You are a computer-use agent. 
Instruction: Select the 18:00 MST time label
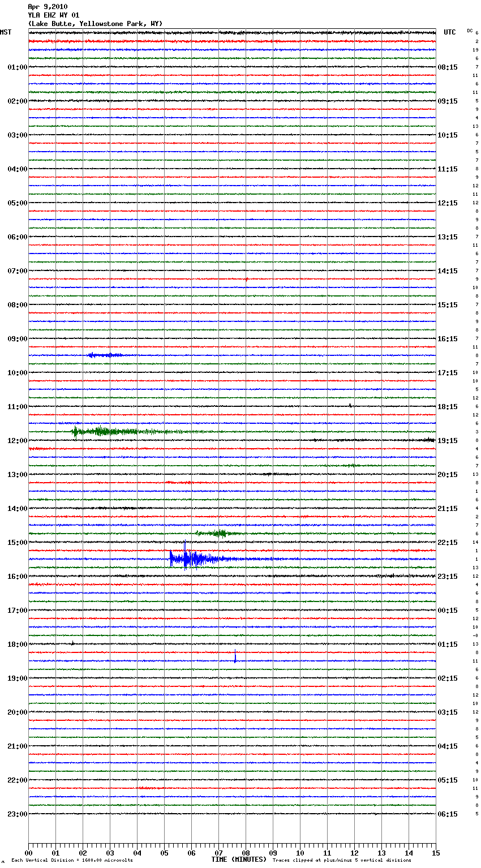pos(18,644)
